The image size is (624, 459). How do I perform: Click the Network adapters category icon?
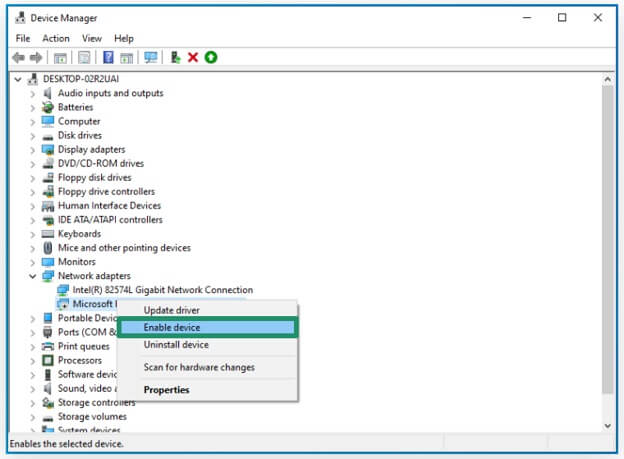pyautogui.click(x=48, y=275)
